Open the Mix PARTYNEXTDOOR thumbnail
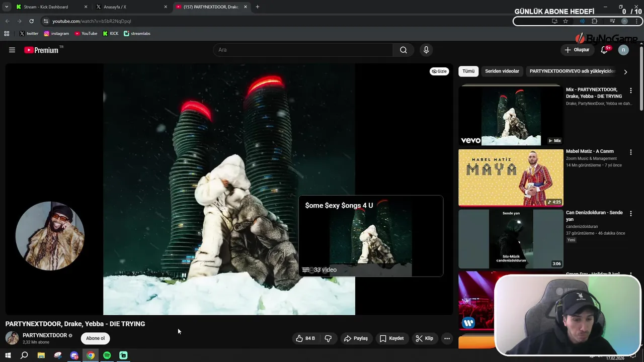Viewport: 644px width, 362px height. [x=511, y=115]
